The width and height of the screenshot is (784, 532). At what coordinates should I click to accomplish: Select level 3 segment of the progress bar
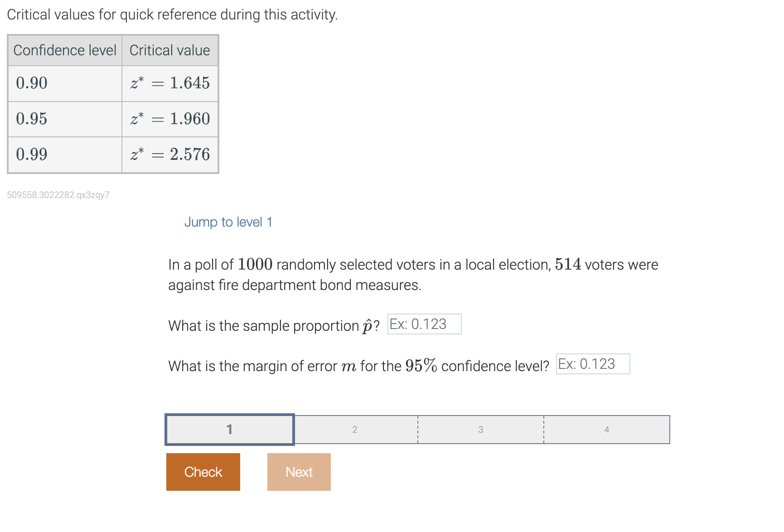point(480,430)
